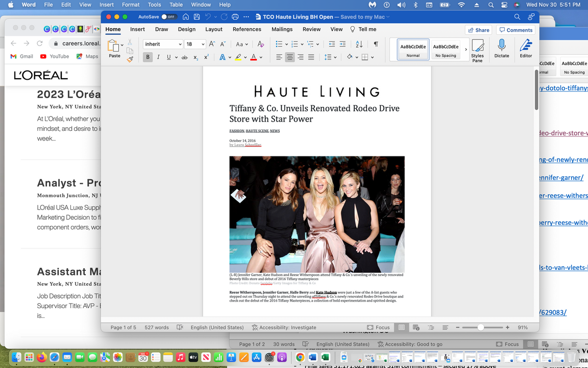Expand the font color dropdown arrow
The image size is (588, 368).
point(261,57)
